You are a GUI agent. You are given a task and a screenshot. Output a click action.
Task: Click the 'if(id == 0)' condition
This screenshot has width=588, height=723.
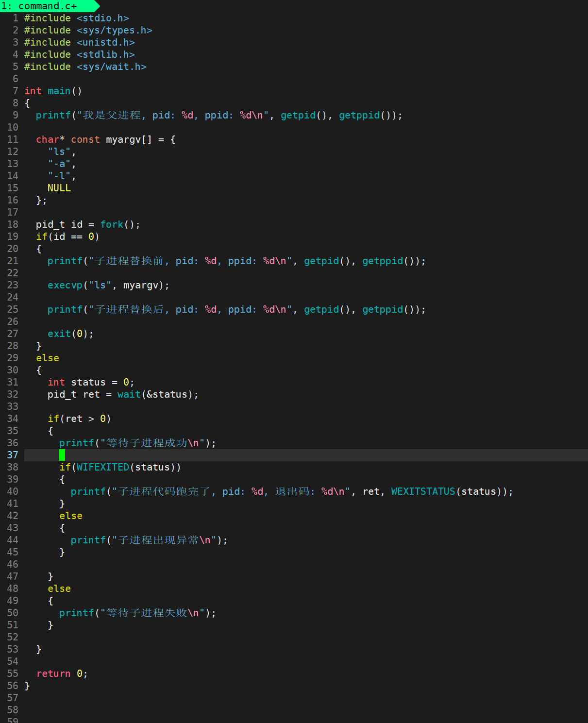pos(67,236)
